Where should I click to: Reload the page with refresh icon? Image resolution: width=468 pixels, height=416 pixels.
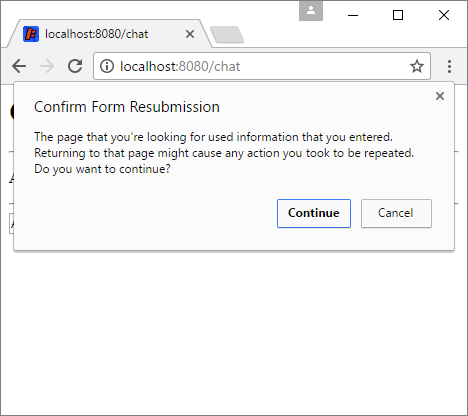point(75,66)
